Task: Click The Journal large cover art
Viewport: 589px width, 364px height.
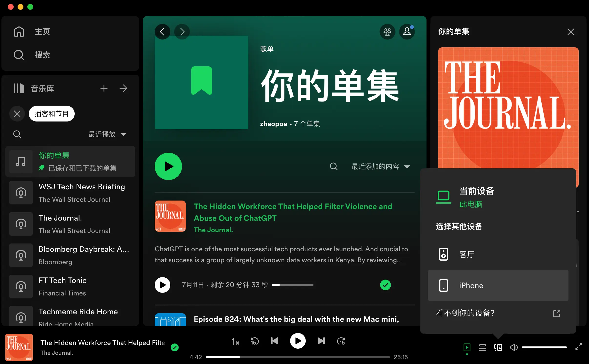Action: (508, 108)
